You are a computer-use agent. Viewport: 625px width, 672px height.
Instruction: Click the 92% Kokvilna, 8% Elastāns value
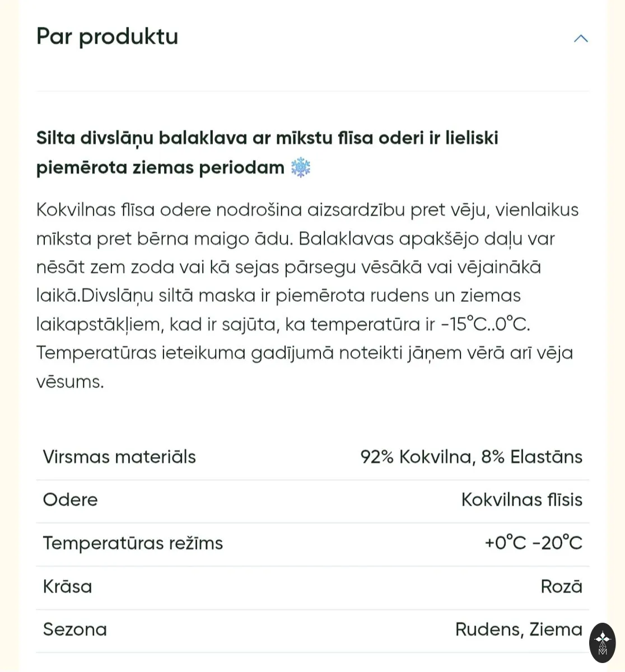(x=472, y=457)
